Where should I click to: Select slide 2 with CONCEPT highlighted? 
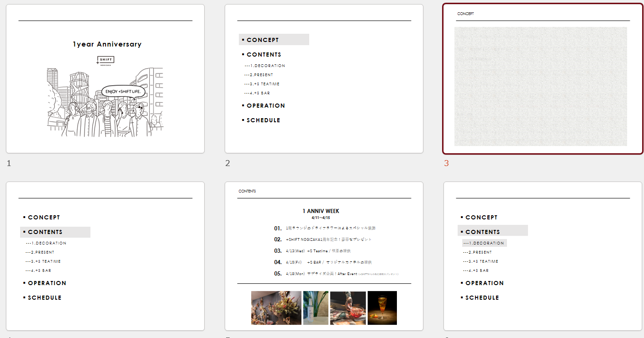coord(324,78)
